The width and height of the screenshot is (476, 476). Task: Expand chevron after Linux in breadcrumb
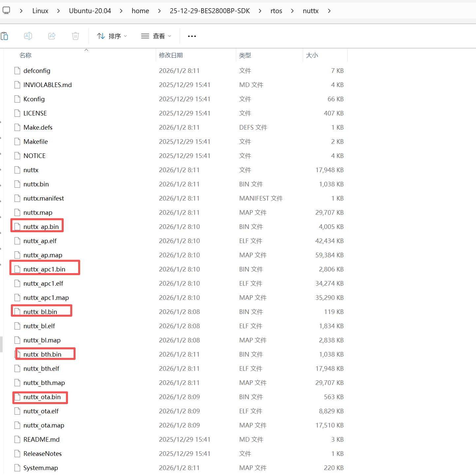[58, 11]
